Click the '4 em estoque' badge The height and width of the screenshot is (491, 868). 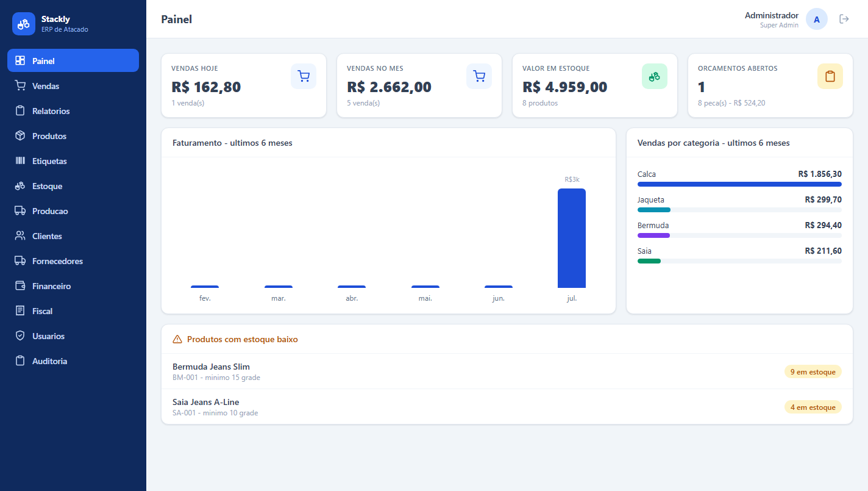pyautogui.click(x=813, y=407)
